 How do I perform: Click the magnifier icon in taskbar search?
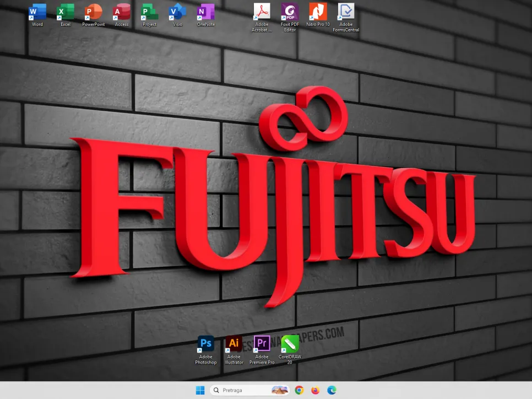(216, 390)
